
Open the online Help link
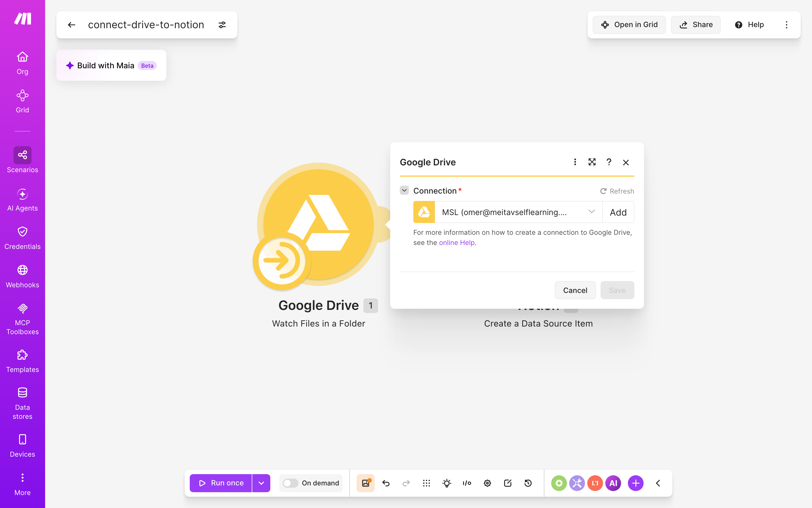point(457,243)
